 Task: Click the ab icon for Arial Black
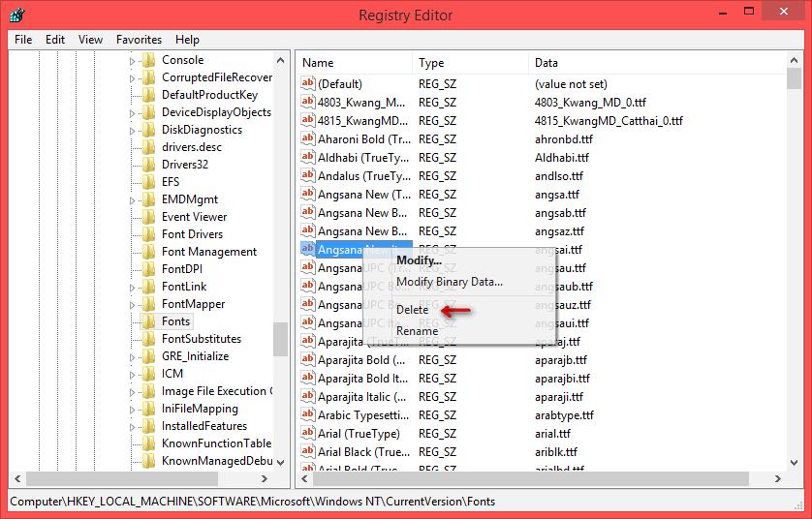[x=307, y=452]
